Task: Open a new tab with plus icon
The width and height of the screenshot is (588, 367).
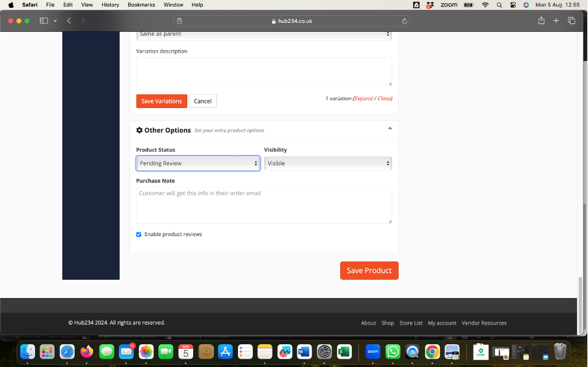Action: (556, 21)
